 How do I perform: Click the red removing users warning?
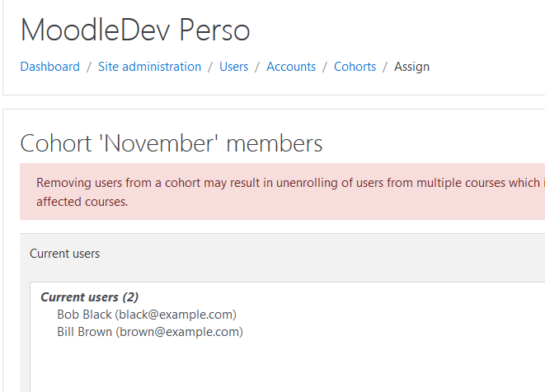[x=282, y=191]
